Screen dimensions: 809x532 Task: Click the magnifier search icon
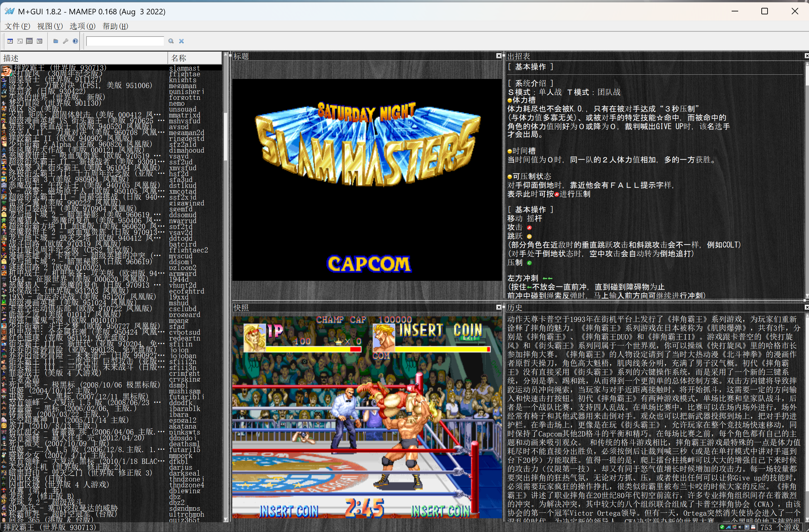click(171, 41)
